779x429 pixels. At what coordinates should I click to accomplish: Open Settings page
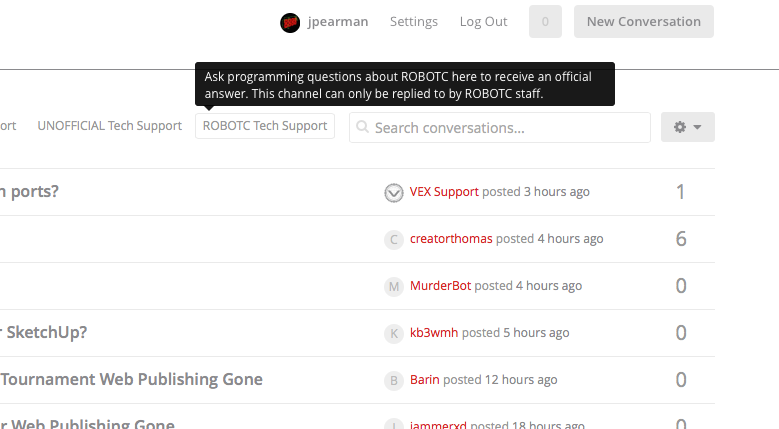click(x=414, y=22)
